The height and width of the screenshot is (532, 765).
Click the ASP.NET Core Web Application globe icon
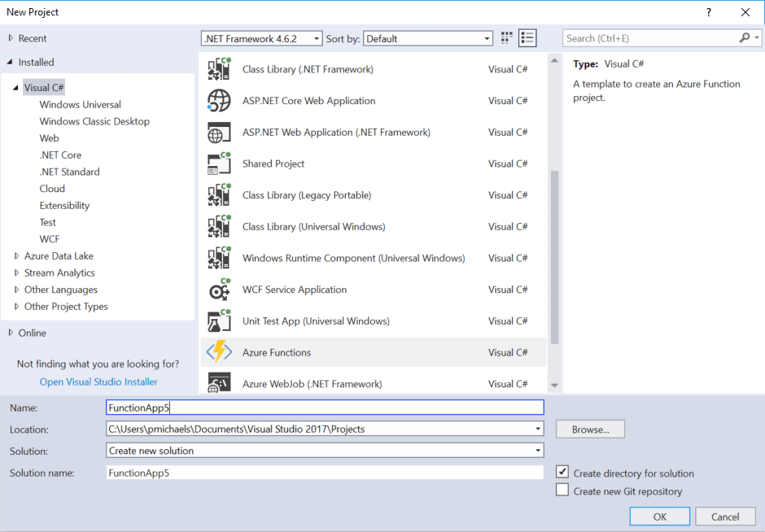tap(219, 100)
